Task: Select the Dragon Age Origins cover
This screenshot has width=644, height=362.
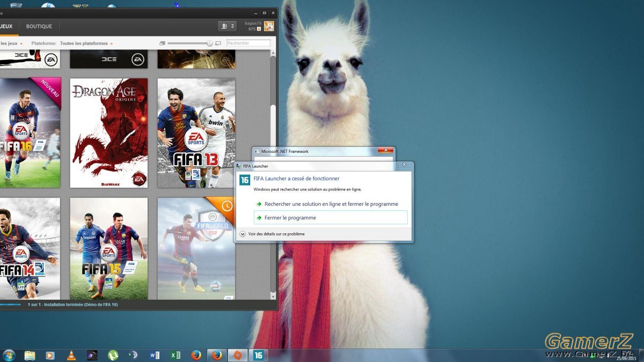Action: 109,133
